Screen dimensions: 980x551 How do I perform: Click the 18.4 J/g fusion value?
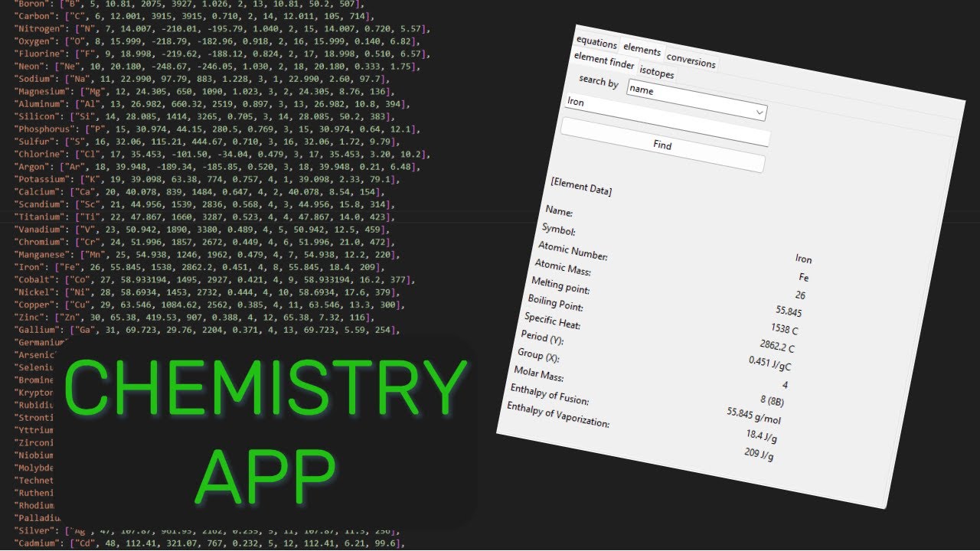[761, 437]
